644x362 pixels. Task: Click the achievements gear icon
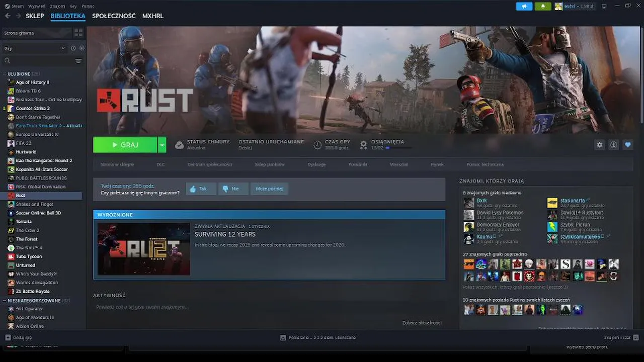[363, 145]
